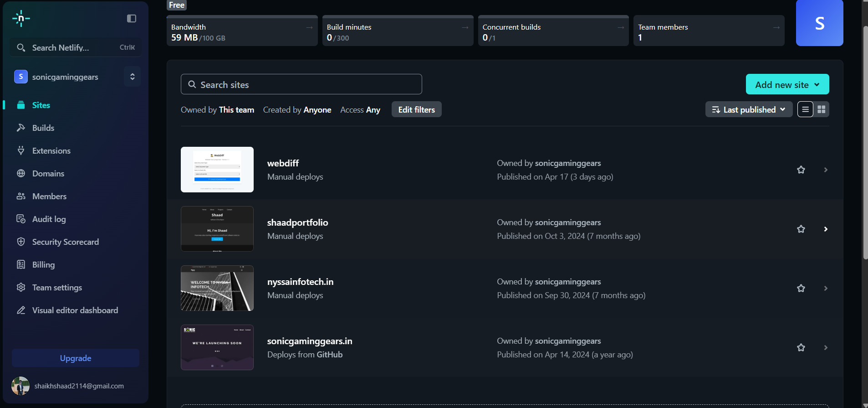Go to Members in sidebar
868x408 pixels.
[49, 196]
